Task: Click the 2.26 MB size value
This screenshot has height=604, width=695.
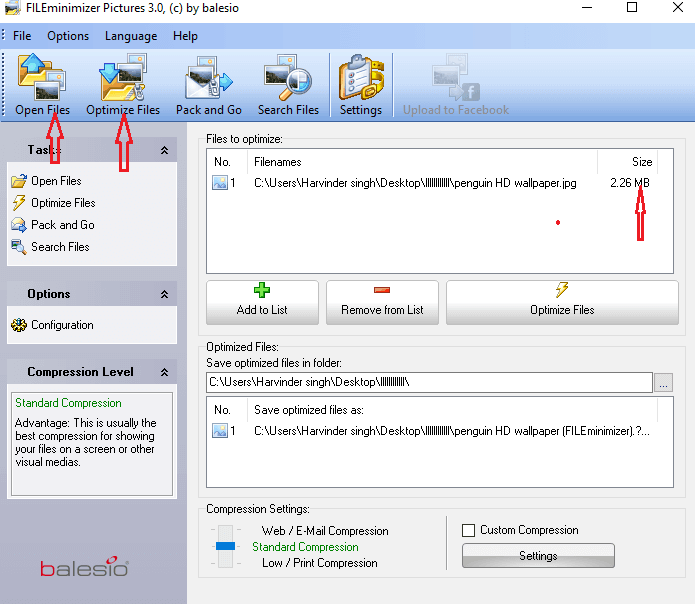Action: (629, 183)
